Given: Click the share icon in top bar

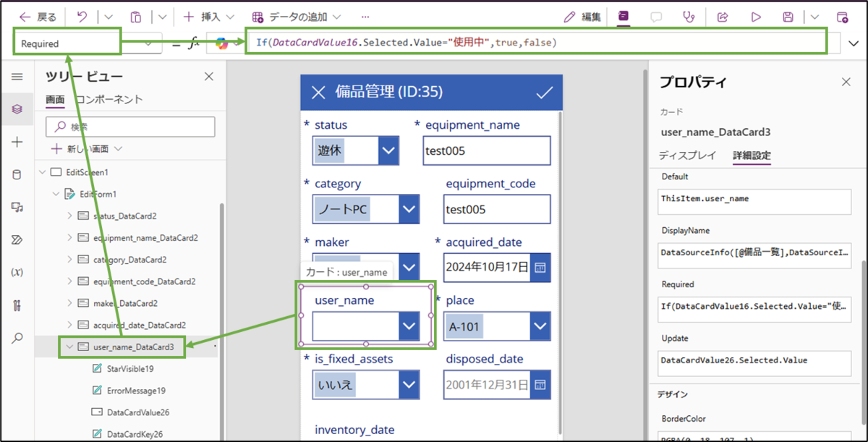Looking at the screenshot, I should (x=722, y=17).
